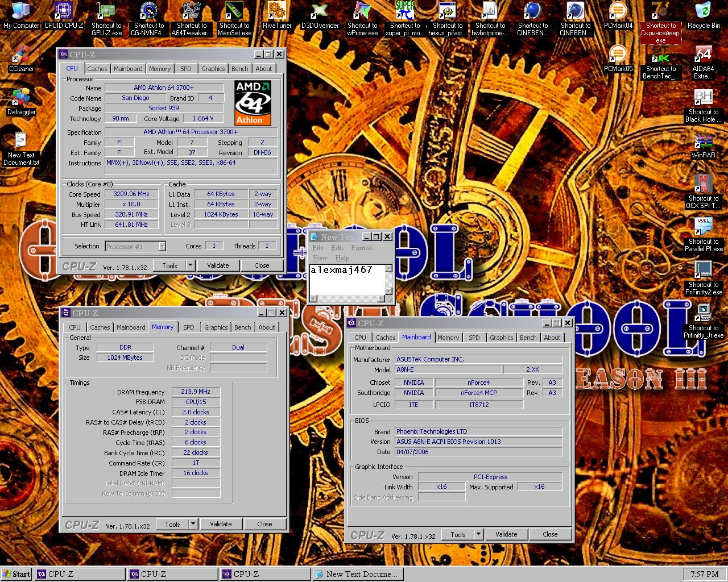The width and height of the screenshot is (728, 582).
Task: Open Bench tab in top CPU-Z window
Action: [240, 69]
